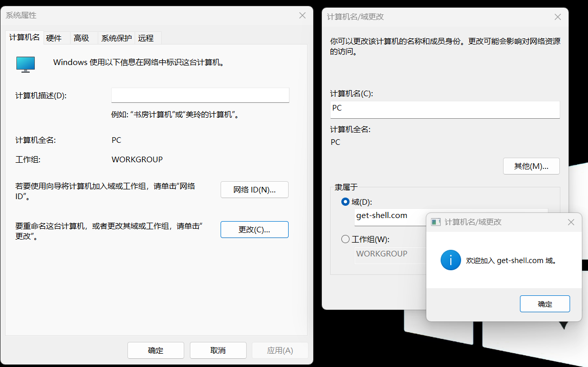Click the blue information icon in welcome dialog
The image size is (588, 367).
point(451,260)
